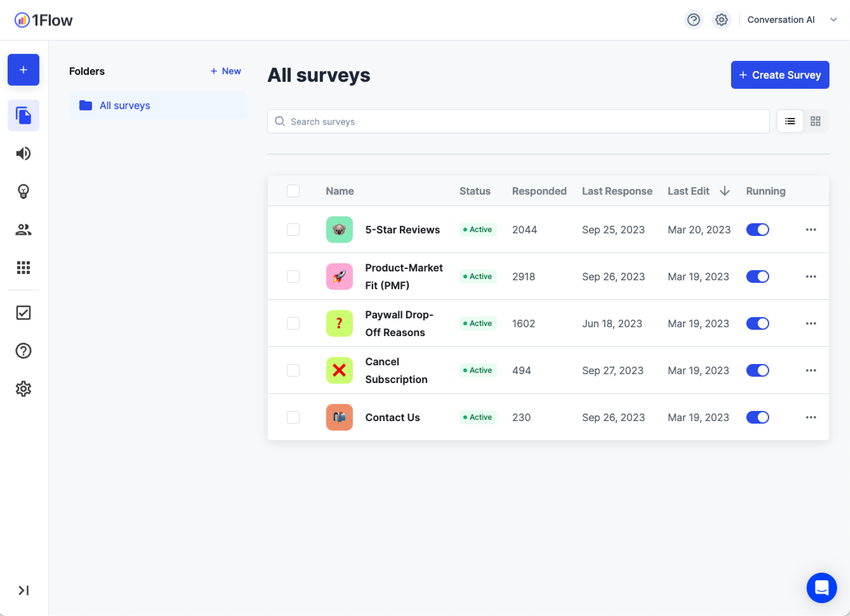The height and width of the screenshot is (616, 850).
Task: Open settings from the left sidebar
Action: 23,389
